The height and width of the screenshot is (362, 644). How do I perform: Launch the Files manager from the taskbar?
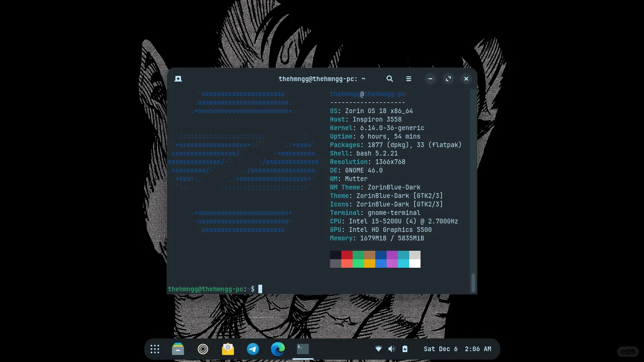pyautogui.click(x=178, y=349)
